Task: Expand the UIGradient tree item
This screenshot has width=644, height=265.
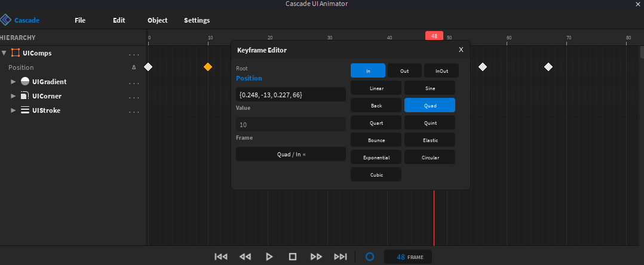Action: pos(14,82)
